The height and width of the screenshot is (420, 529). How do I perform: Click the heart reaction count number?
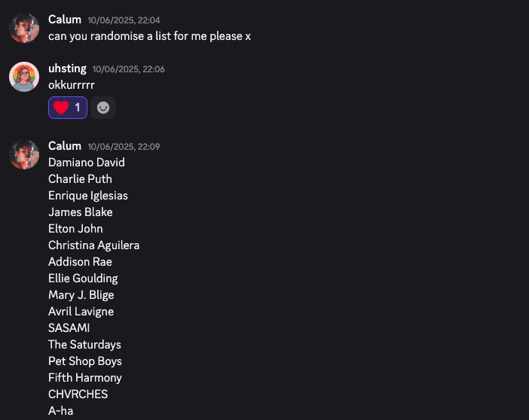(78, 108)
